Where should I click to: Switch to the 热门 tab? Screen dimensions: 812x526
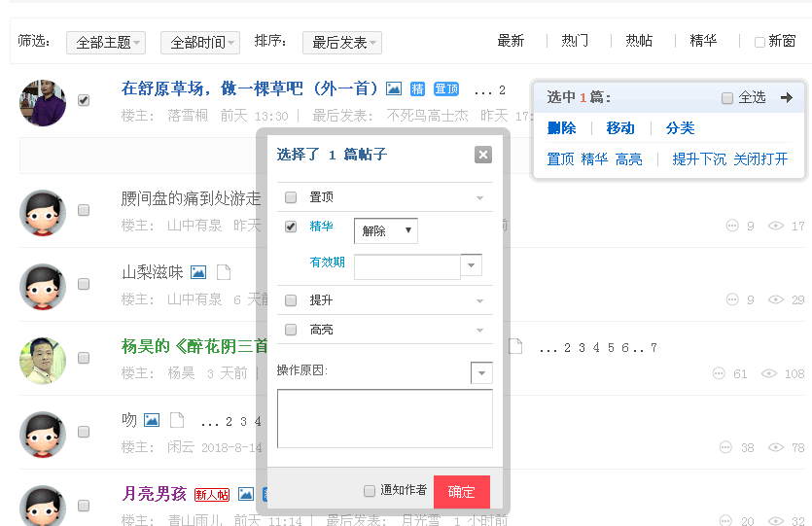pyautogui.click(x=575, y=41)
